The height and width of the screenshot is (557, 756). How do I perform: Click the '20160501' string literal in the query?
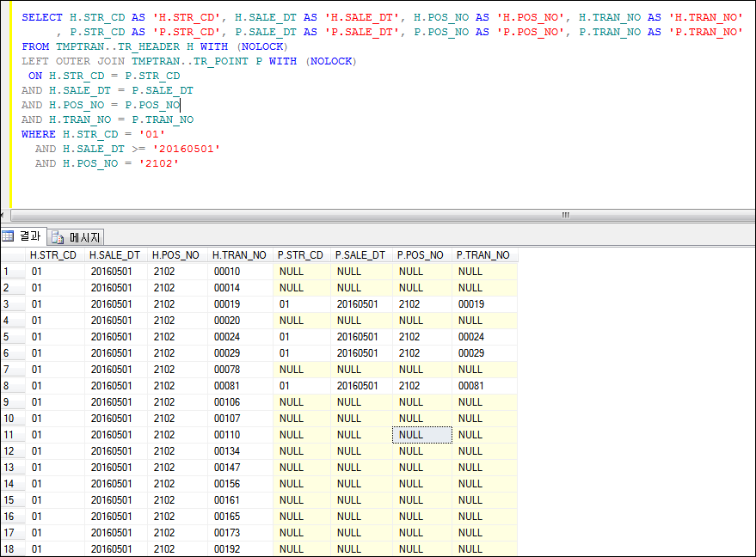coord(187,149)
